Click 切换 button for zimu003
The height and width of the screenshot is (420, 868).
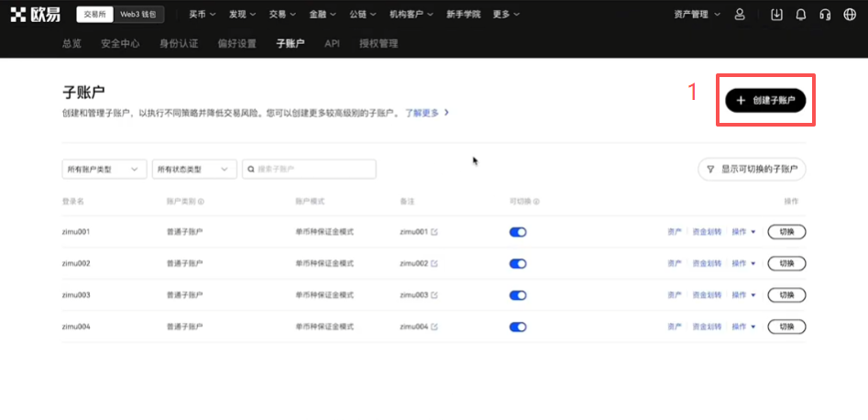click(x=786, y=295)
